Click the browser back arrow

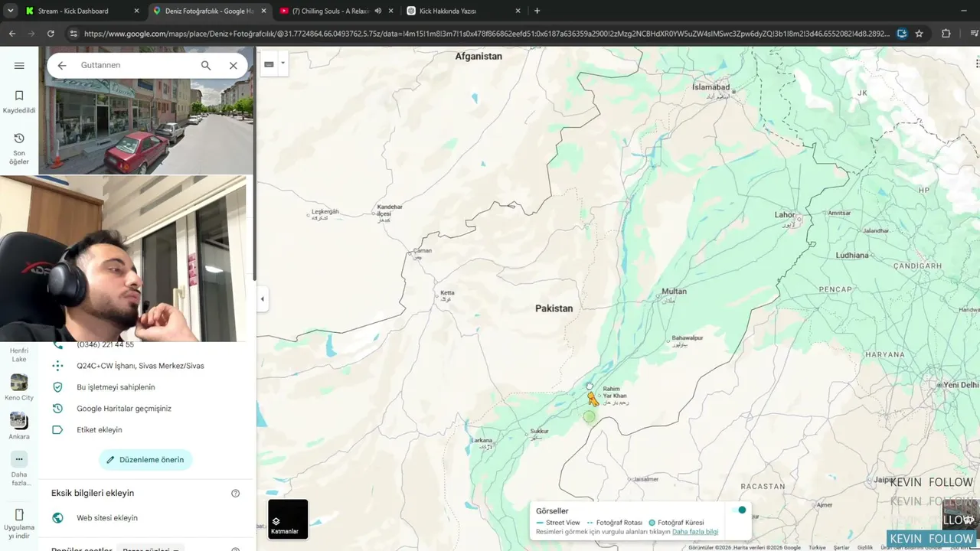point(12,34)
